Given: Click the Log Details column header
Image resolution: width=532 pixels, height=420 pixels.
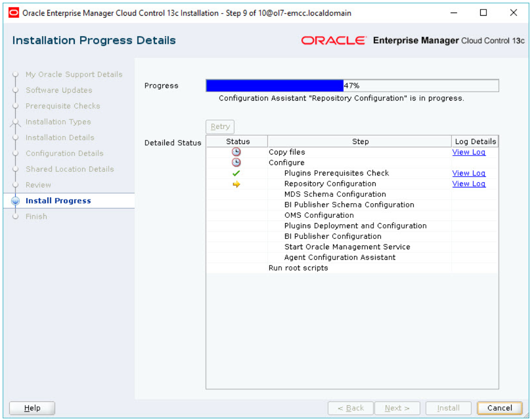Looking at the screenshot, I should click(x=475, y=141).
